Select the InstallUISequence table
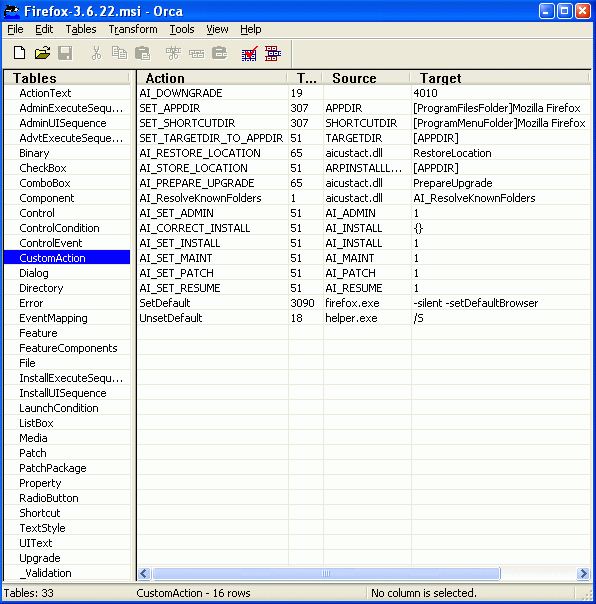The width and height of the screenshot is (596, 604). [x=63, y=393]
